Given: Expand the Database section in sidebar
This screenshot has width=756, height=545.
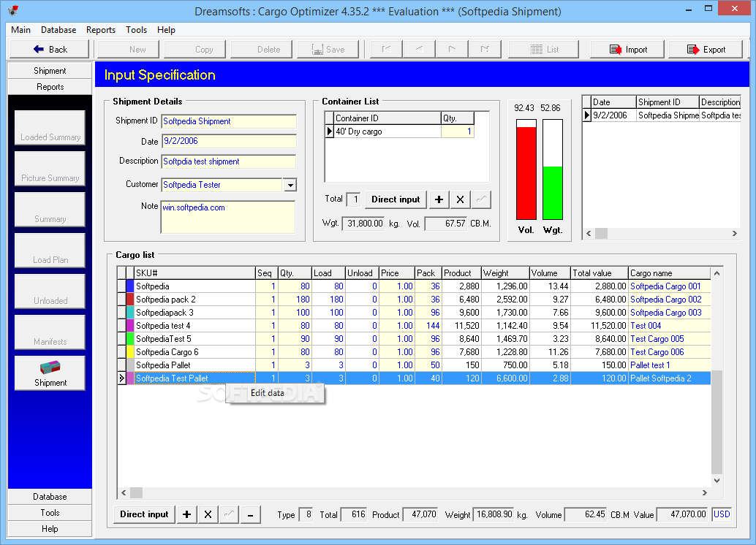Looking at the screenshot, I should pos(50,497).
